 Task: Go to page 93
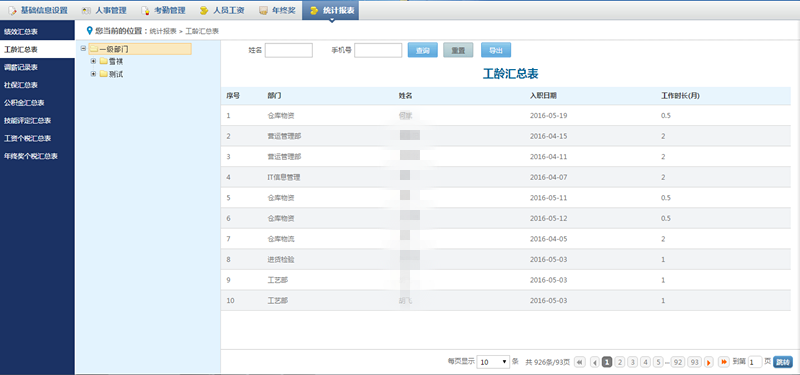[x=694, y=362]
